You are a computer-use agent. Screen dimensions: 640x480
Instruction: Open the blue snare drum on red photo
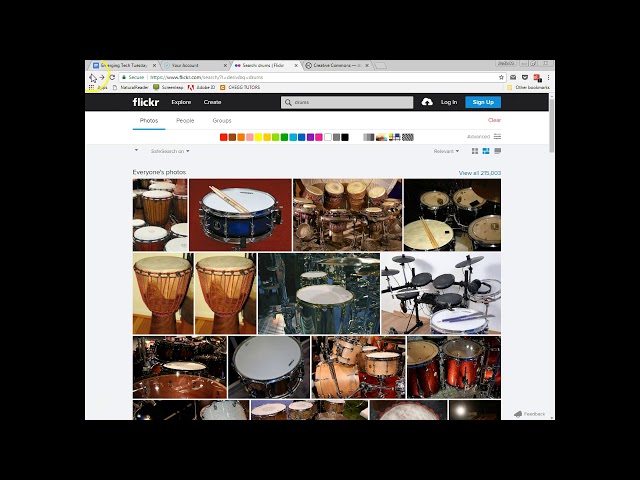(240, 215)
